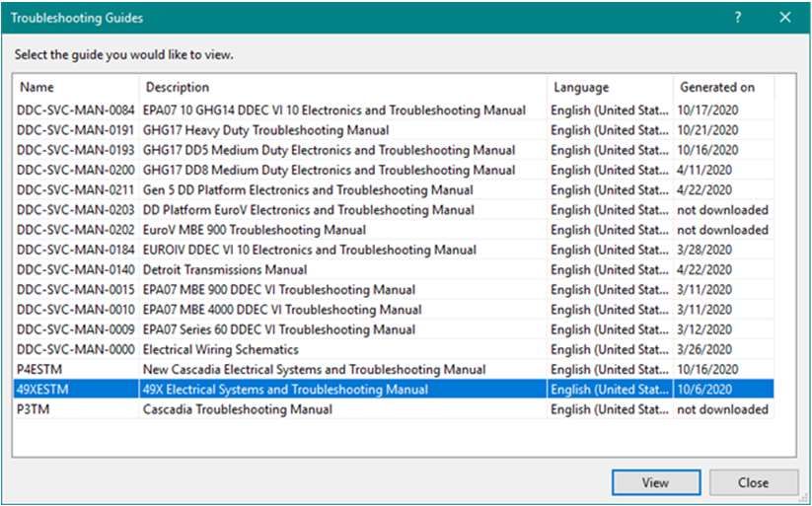The height and width of the screenshot is (506, 812).
Task: Click New Cascadia Electrical Systems description
Action: 314,369
